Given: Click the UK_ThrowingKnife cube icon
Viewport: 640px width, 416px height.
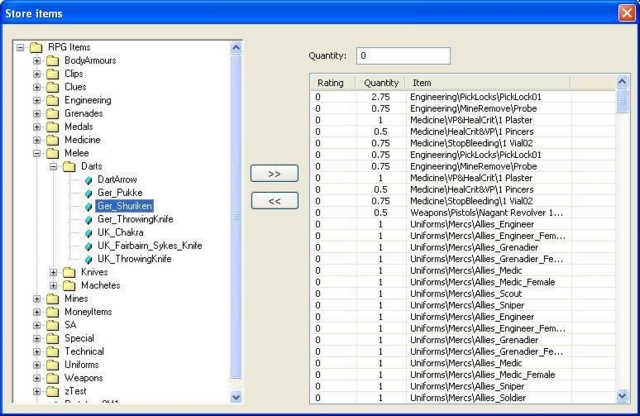Looking at the screenshot, I should pyautogui.click(x=89, y=259).
